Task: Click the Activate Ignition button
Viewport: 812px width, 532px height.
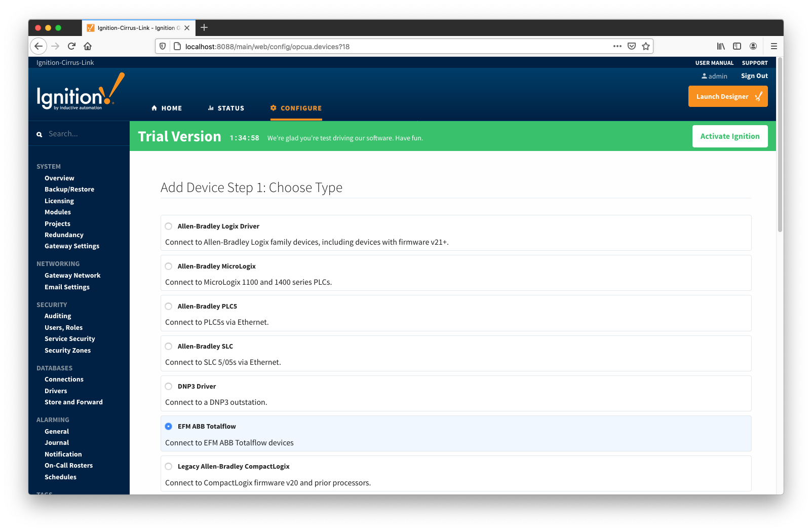Action: click(730, 136)
